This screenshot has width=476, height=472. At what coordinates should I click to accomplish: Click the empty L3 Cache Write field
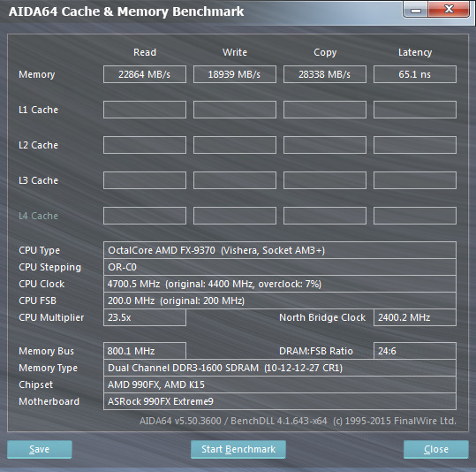pyautogui.click(x=235, y=180)
